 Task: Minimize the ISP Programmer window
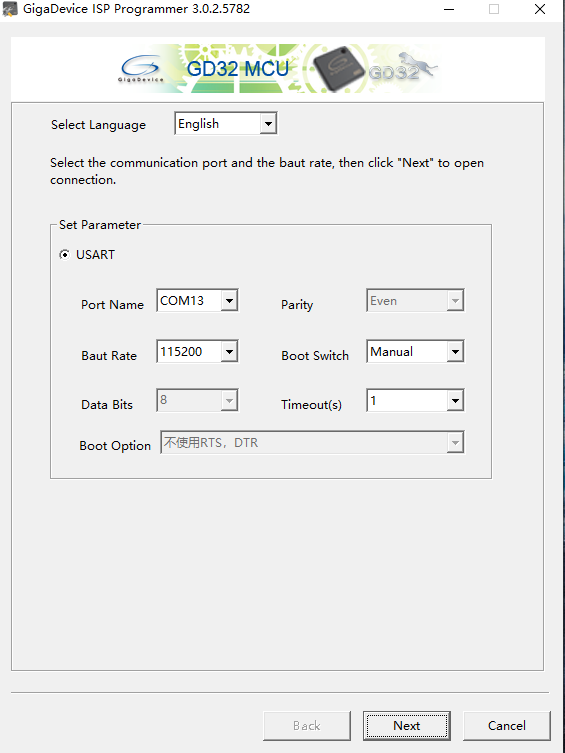pos(449,9)
